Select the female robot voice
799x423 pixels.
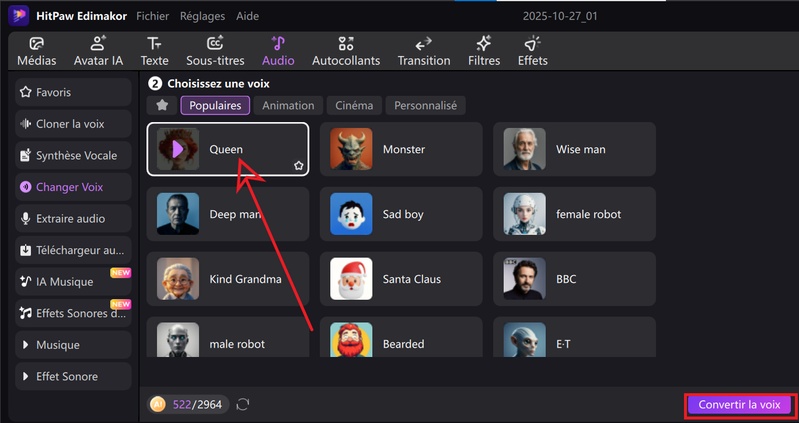pyautogui.click(x=574, y=214)
